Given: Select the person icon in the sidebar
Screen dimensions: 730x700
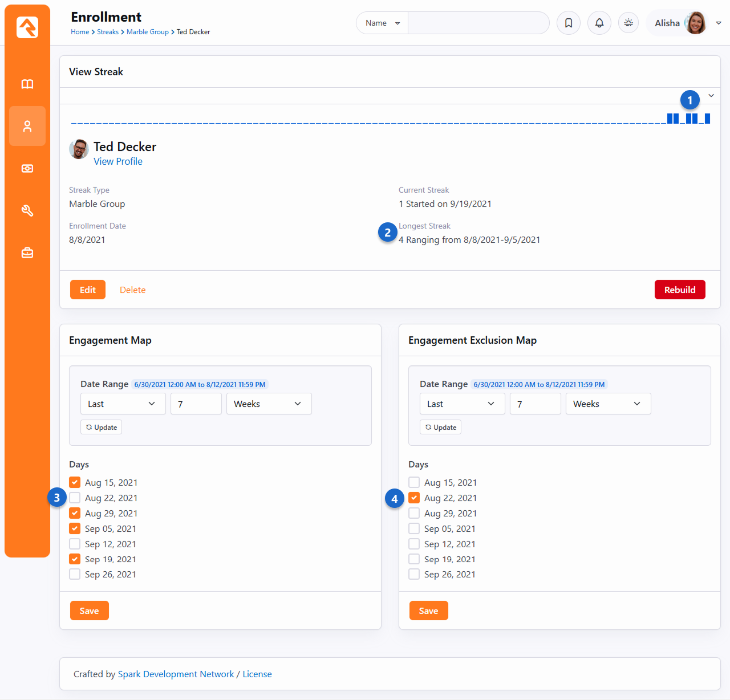Looking at the screenshot, I should tap(27, 126).
